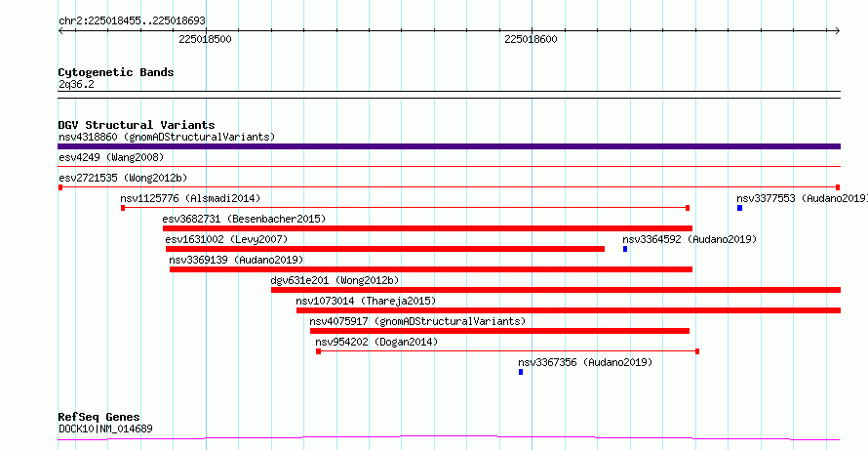The width and height of the screenshot is (868, 450).
Task: Click the red esv3682731 variant bar
Action: tap(427, 228)
